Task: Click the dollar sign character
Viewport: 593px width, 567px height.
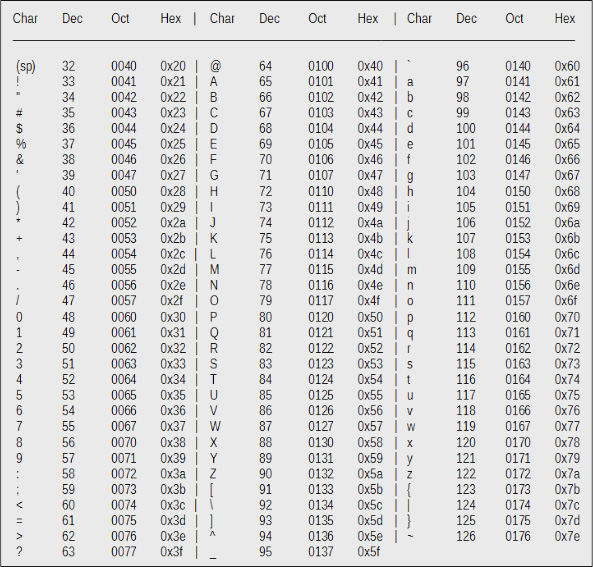Action: [19, 129]
